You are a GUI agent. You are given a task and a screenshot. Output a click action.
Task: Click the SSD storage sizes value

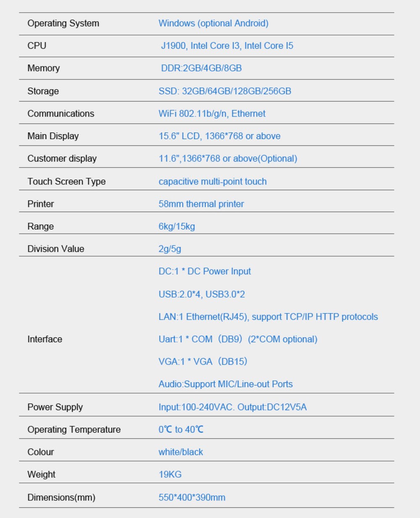[x=225, y=91]
